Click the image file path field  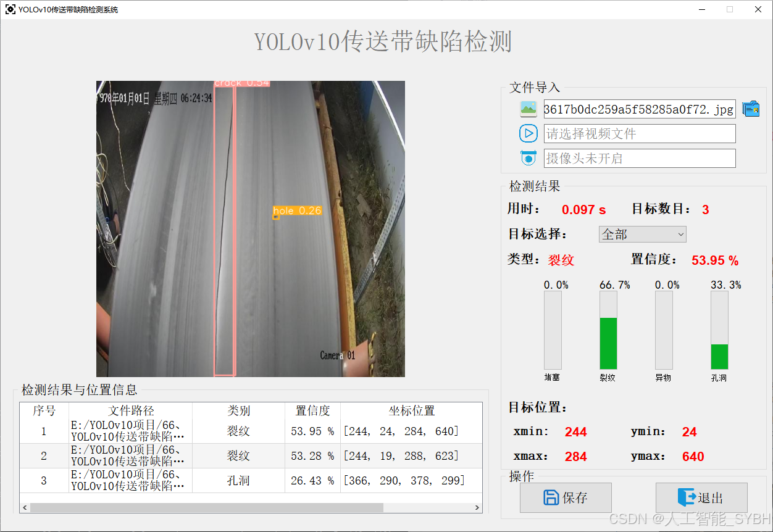click(x=640, y=109)
